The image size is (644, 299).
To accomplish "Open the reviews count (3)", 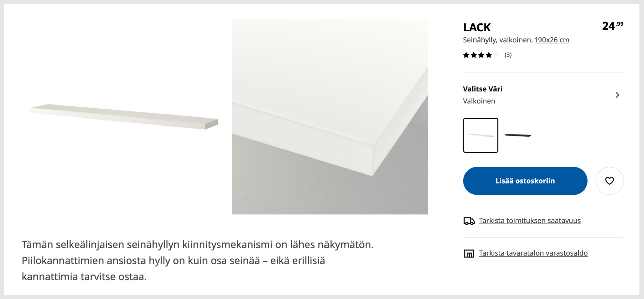I will coord(508,55).
